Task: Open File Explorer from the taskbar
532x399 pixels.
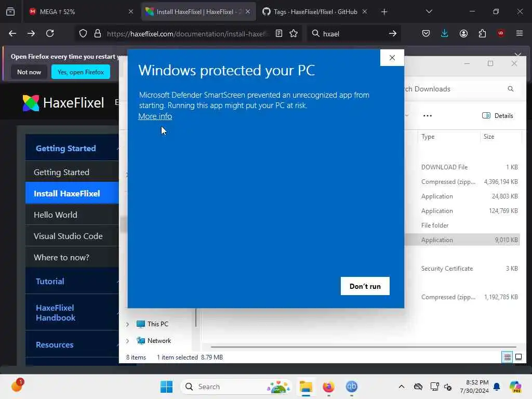Action: click(305, 387)
